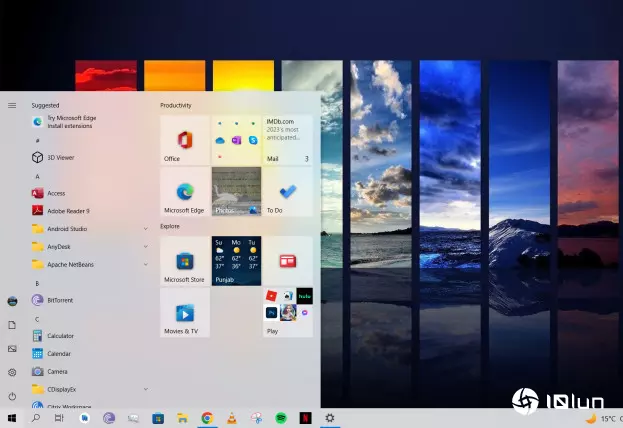Screen dimensions: 623x428
Task: Jump to letter C in the app list
Action: click(37, 320)
